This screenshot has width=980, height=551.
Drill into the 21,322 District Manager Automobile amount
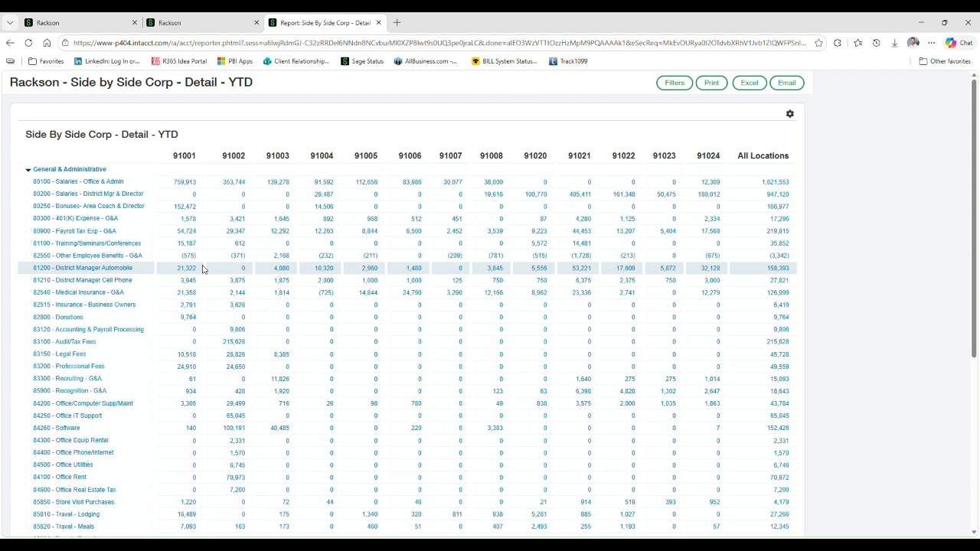pos(186,269)
